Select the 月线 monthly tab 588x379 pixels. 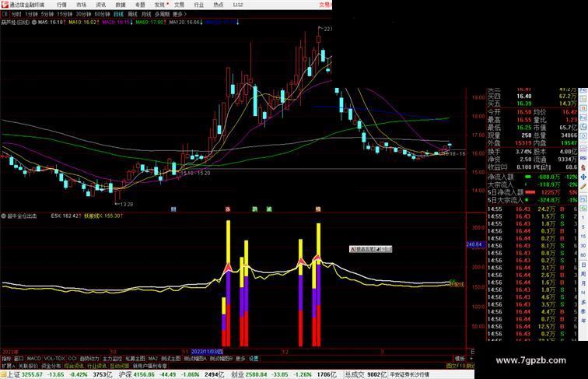[146, 14]
